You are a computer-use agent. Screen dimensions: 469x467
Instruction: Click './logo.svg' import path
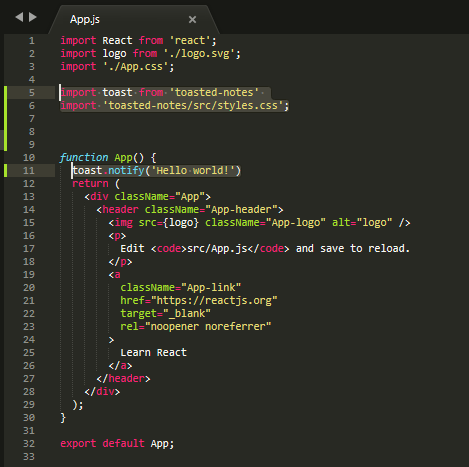[x=199, y=54]
